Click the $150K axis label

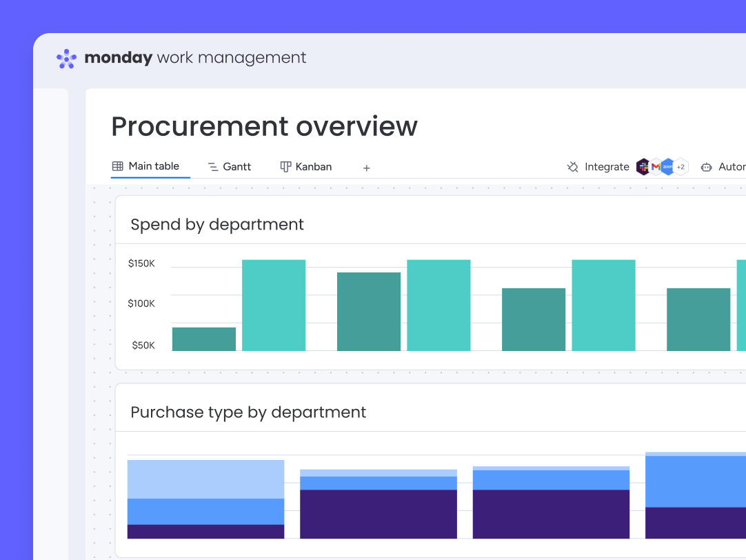(x=141, y=263)
